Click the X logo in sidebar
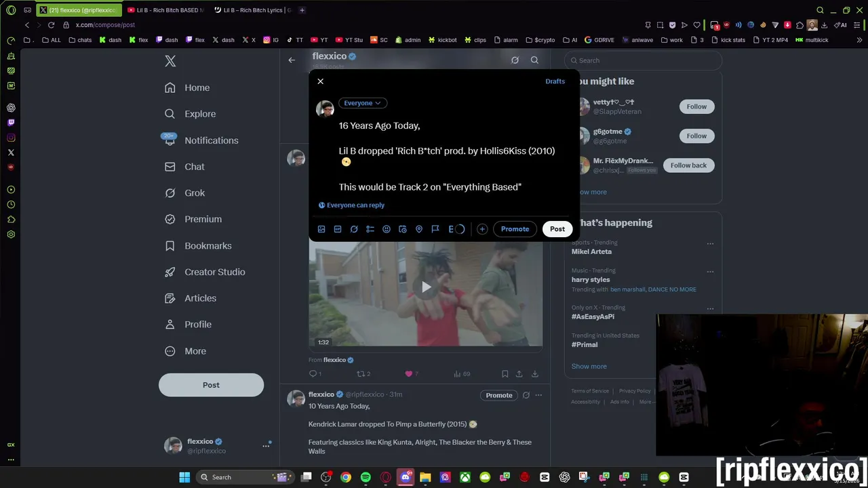 point(170,61)
